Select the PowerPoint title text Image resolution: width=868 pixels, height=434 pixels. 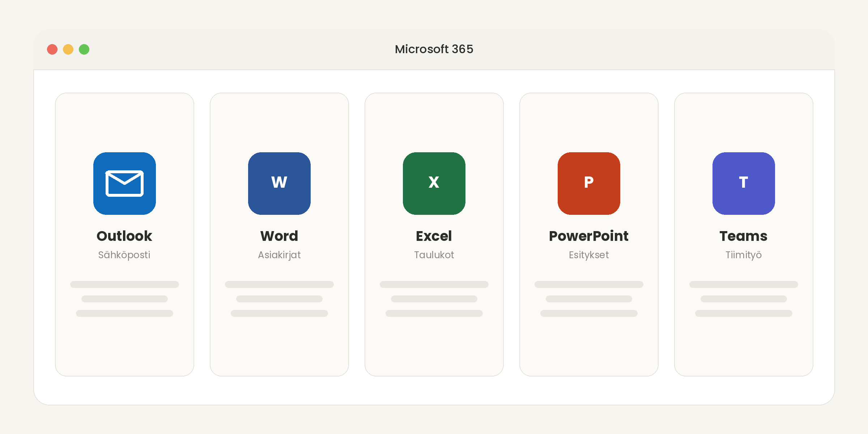589,236
